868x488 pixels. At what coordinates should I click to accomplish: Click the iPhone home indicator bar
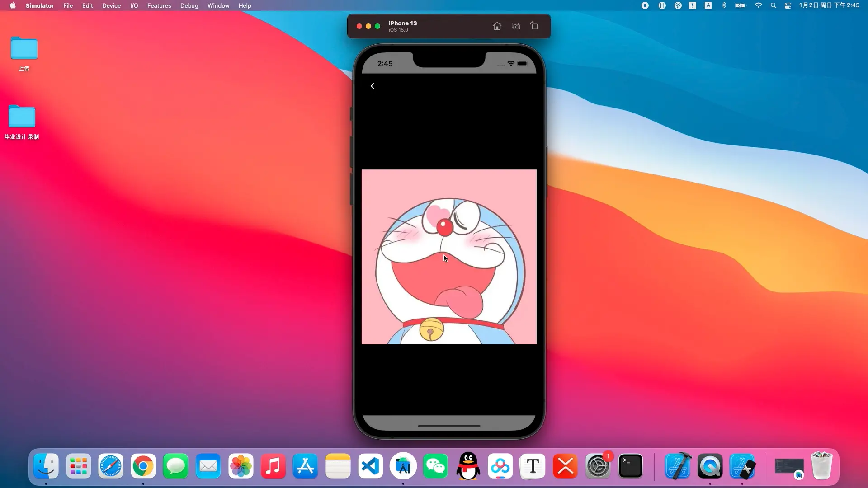coord(449,426)
